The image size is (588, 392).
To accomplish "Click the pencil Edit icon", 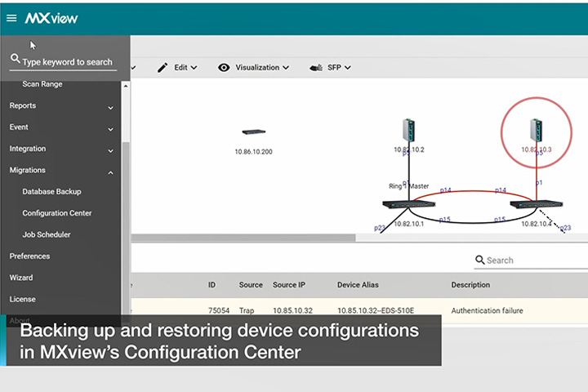I will [163, 68].
